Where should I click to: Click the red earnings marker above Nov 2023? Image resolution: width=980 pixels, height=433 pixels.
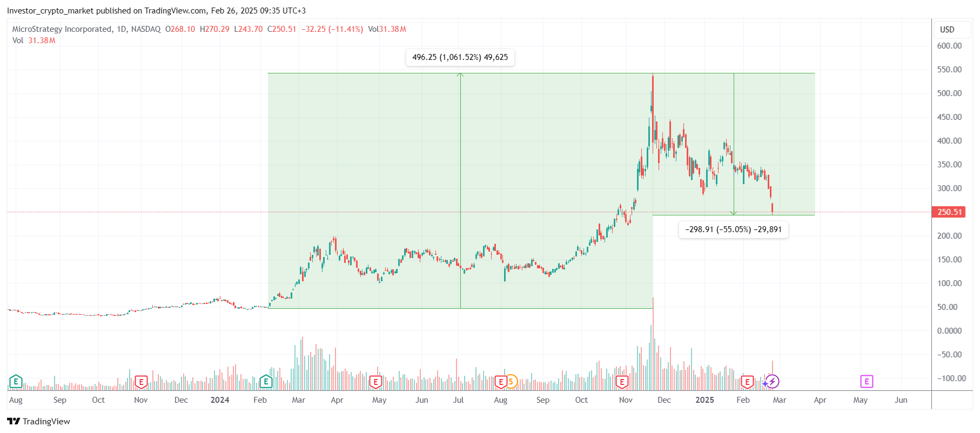tap(141, 382)
